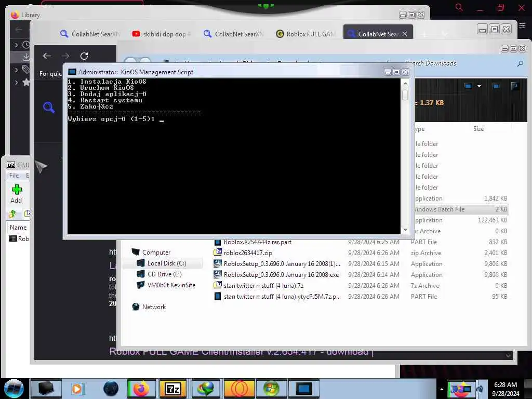Image resolution: width=532 pixels, height=399 pixels.
Task: Click the black folder icon in the taskbar
Action: [46, 389]
